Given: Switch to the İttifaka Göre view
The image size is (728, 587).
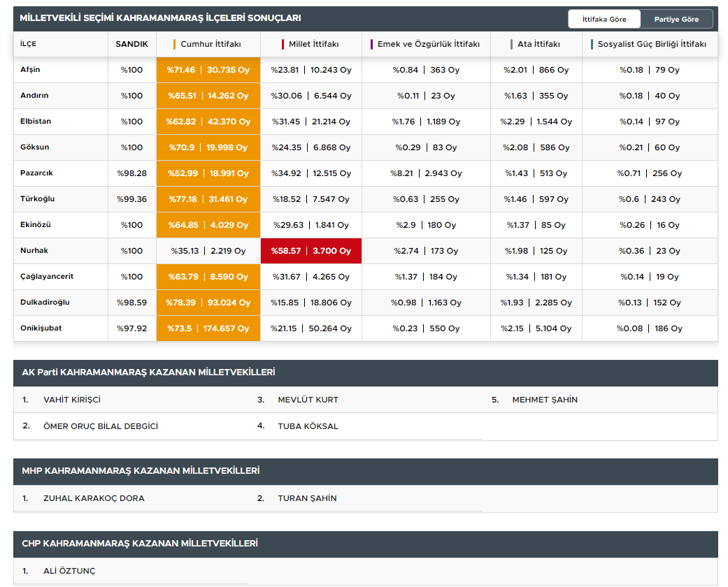Looking at the screenshot, I should point(604,19).
